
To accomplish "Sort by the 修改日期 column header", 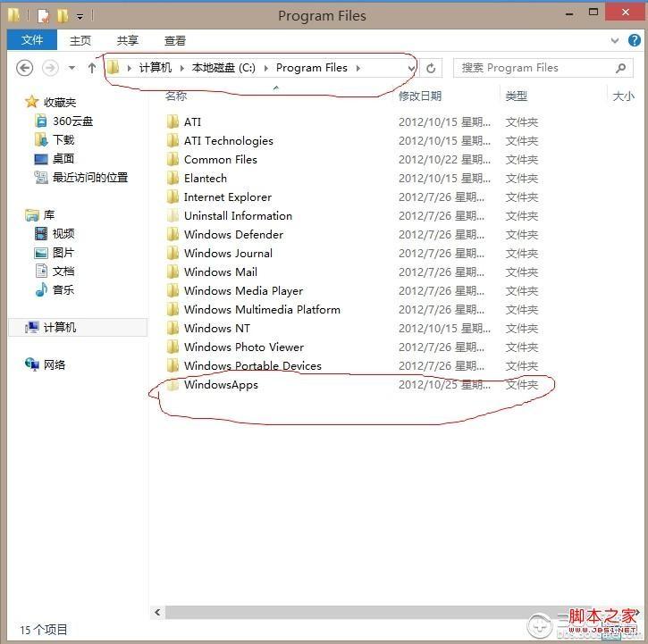I will [420, 96].
